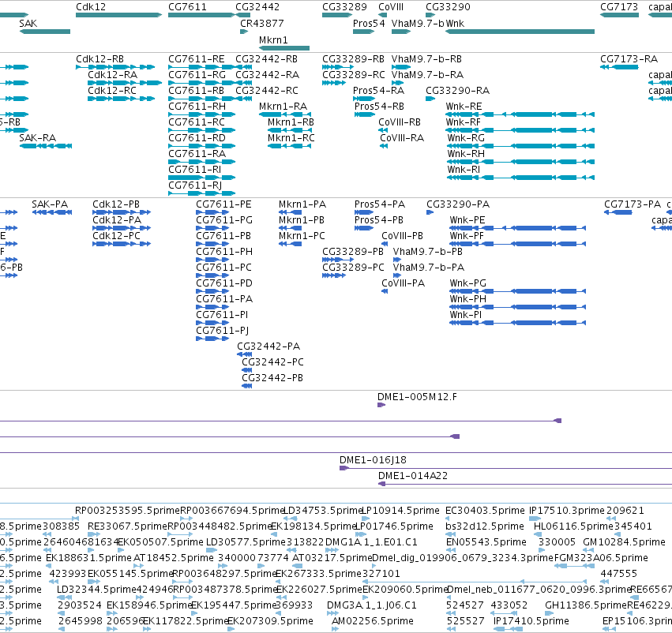This screenshot has width=672, height=633.
Task: Open the CR43877 gene label
Action: [x=262, y=23]
